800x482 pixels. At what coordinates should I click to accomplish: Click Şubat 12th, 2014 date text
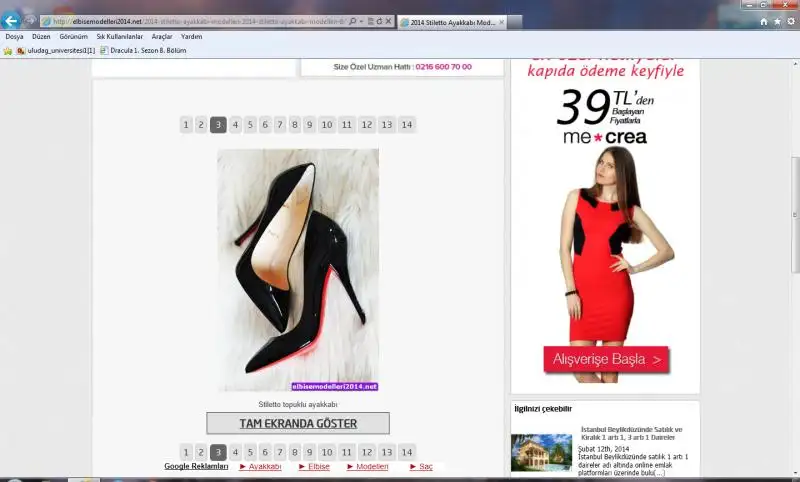click(x=604, y=449)
